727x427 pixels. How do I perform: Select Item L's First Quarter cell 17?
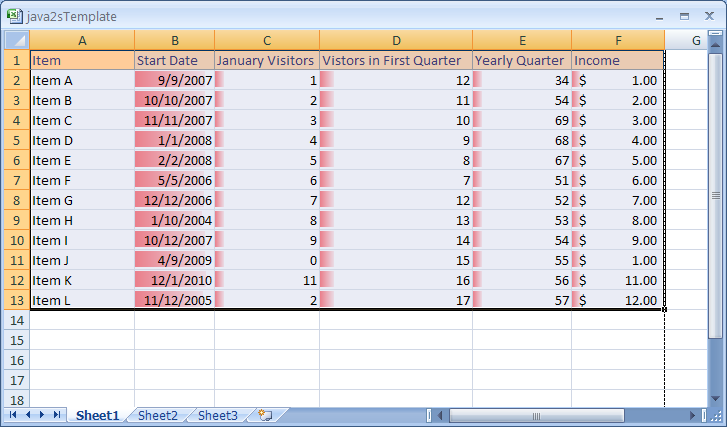[x=396, y=300]
